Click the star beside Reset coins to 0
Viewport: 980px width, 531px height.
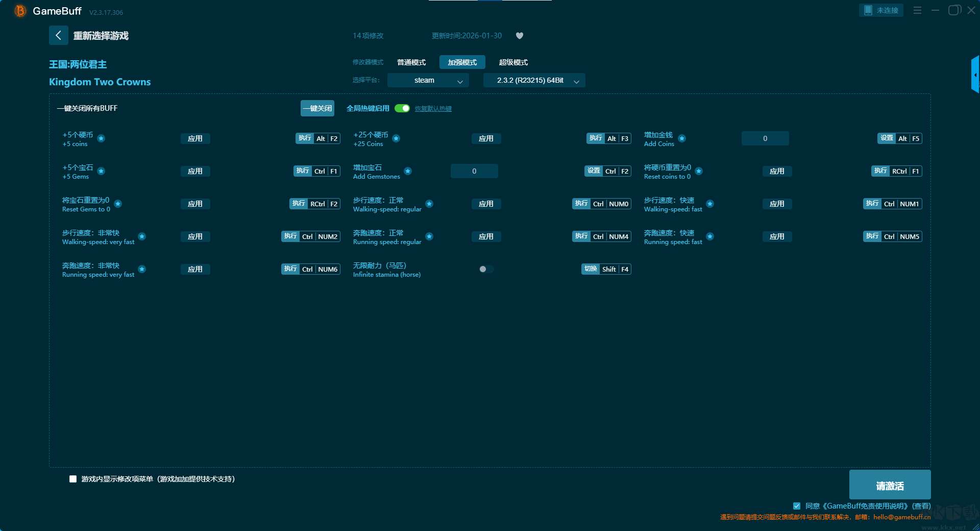pos(699,171)
